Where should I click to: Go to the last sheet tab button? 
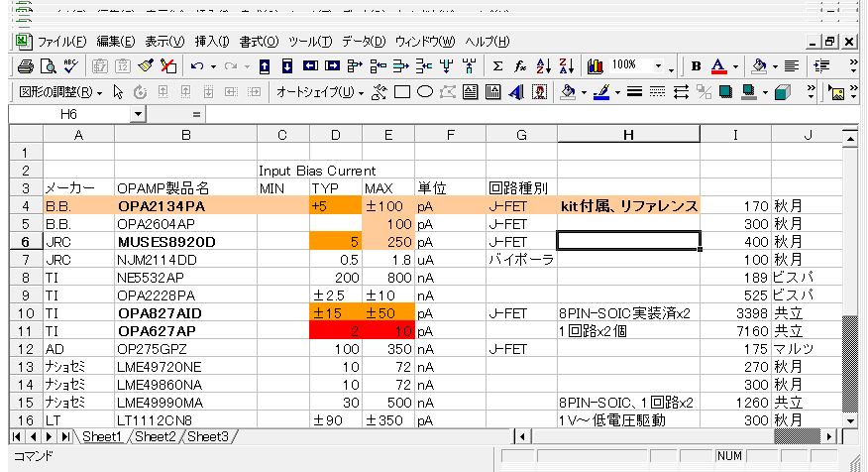(65, 436)
